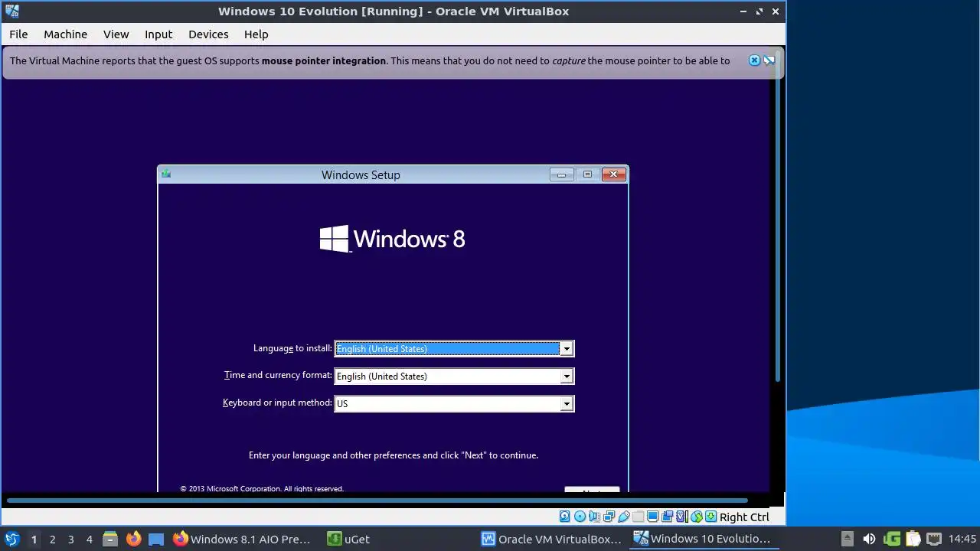Click the hard disk activity icon in status bar
Viewport: 980px width, 551px height.
click(565, 517)
